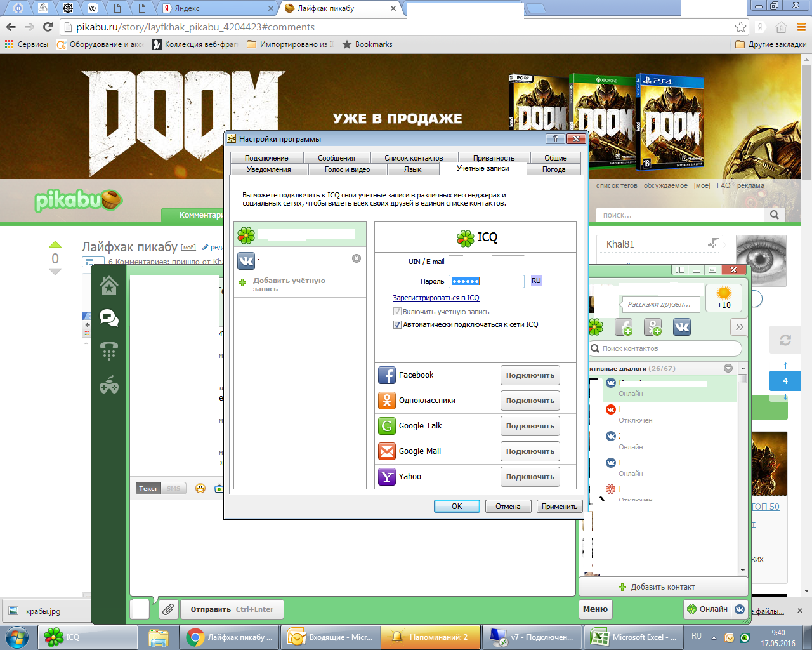
Task: Click the Pikabu search magnifier icon
Action: tap(775, 215)
